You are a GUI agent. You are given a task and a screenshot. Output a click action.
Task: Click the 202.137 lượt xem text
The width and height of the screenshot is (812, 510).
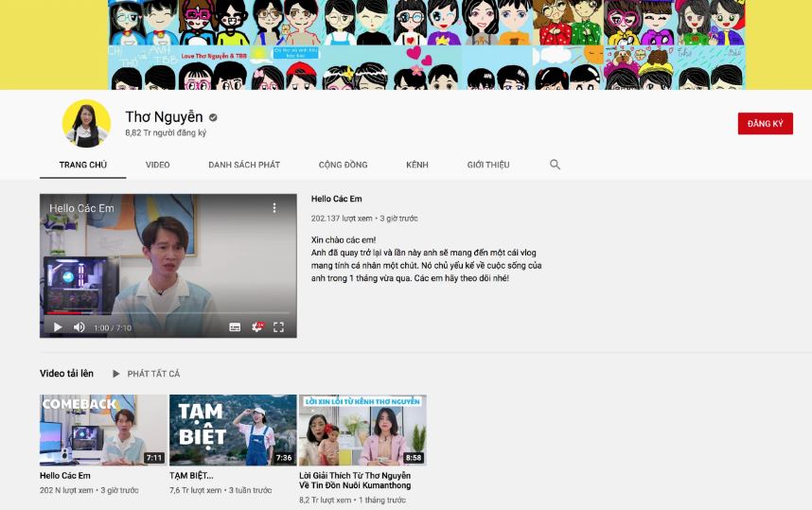click(342, 219)
